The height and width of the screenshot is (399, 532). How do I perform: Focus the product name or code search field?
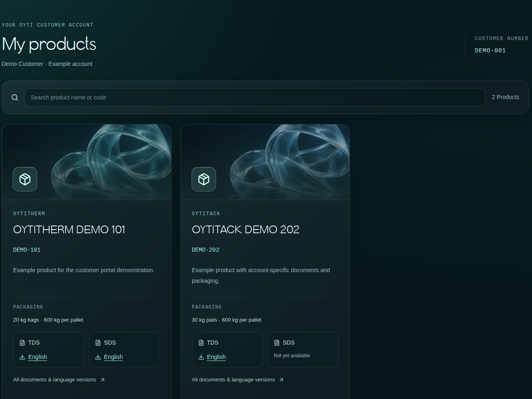coord(255,97)
